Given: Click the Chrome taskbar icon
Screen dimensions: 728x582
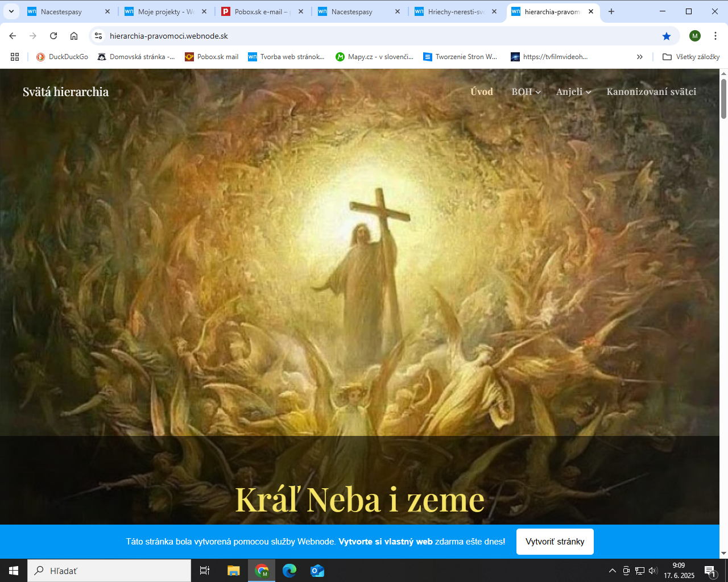Looking at the screenshot, I should pyautogui.click(x=262, y=571).
